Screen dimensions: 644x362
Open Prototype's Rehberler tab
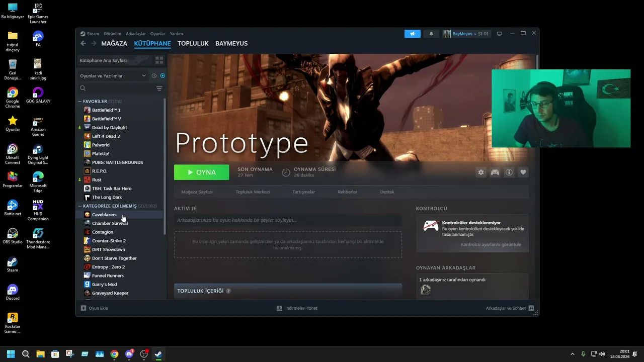[348, 192]
